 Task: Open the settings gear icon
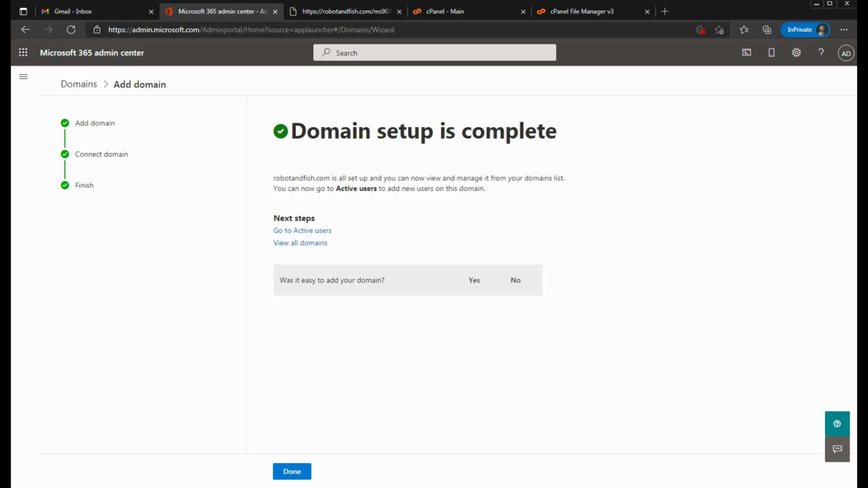coord(796,52)
